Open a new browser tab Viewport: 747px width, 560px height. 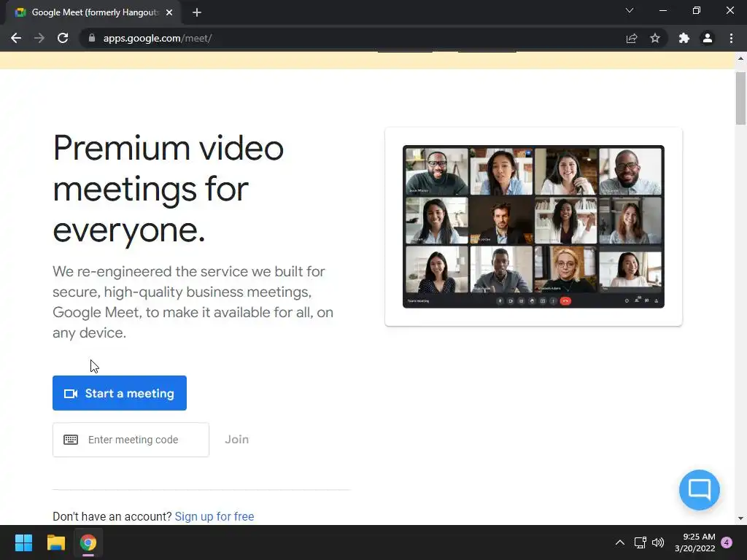197,12
